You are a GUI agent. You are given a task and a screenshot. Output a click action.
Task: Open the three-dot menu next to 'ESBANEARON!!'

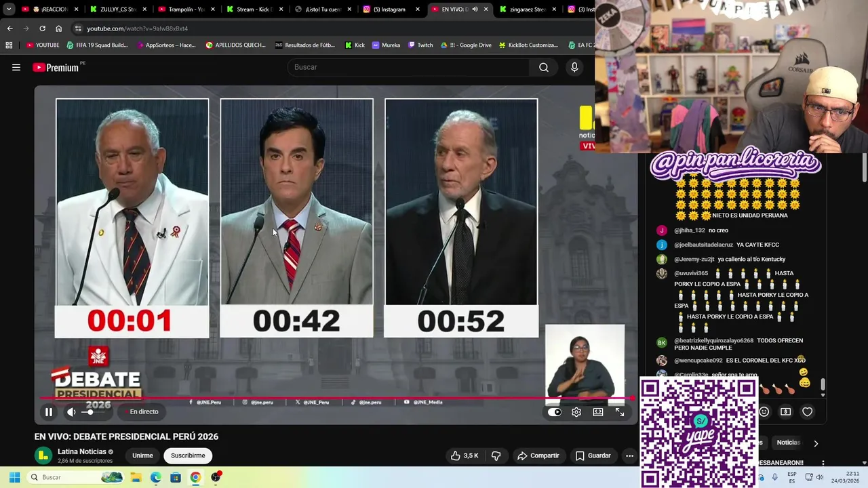tap(823, 463)
